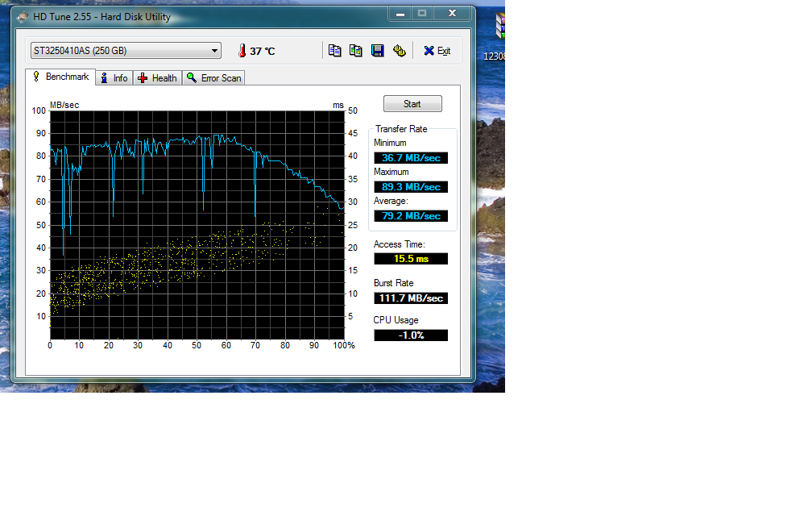Click the HD Tune title bar icon
Image resolution: width=812 pixels, height=508 pixels.
coord(22,16)
